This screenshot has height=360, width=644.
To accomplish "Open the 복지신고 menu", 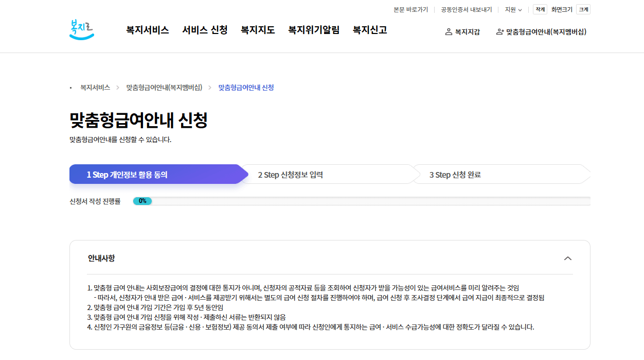I will [369, 30].
